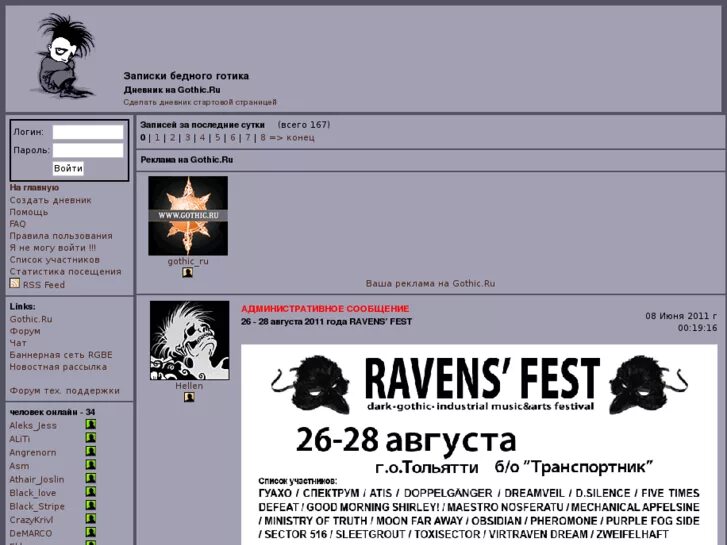Image resolution: width=727 pixels, height=545 pixels.
Task: Go to page 5 of entries
Action: (218, 138)
